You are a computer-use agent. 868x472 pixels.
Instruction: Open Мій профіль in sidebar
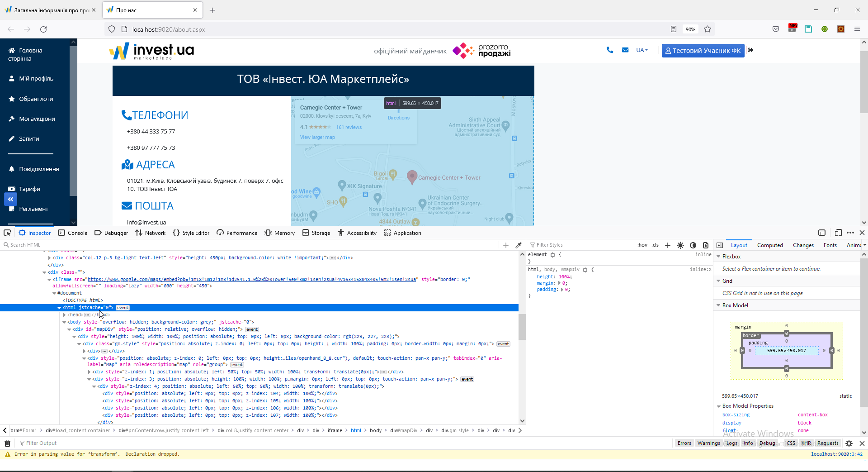click(36, 78)
